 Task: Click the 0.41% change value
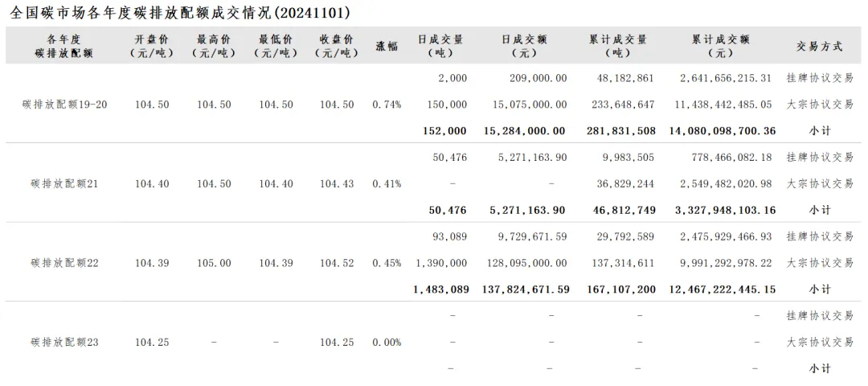click(x=387, y=184)
